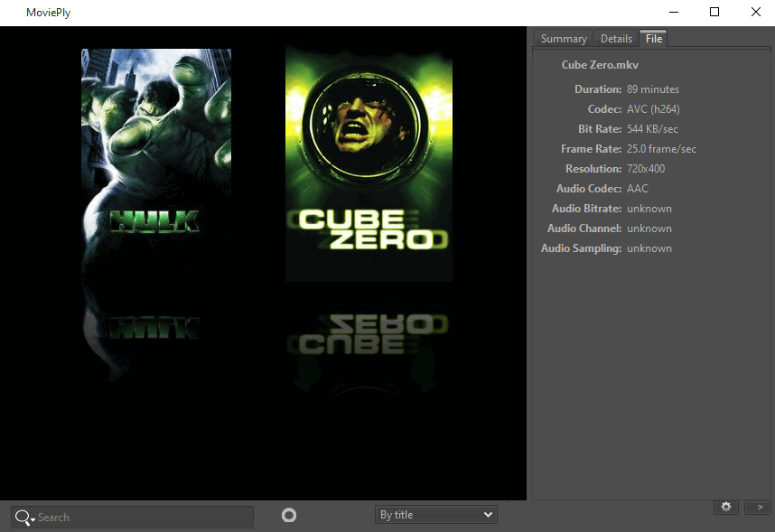
Task: Click the AAC audio codec value
Action: (637, 189)
